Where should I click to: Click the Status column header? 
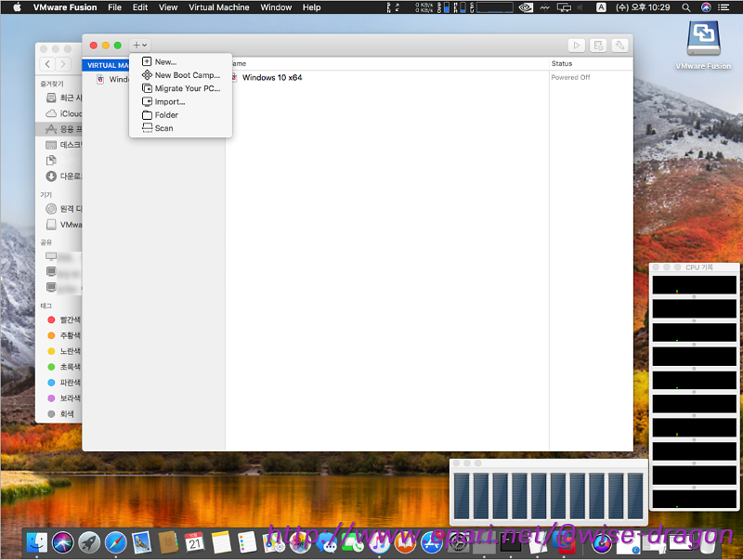[x=562, y=63]
